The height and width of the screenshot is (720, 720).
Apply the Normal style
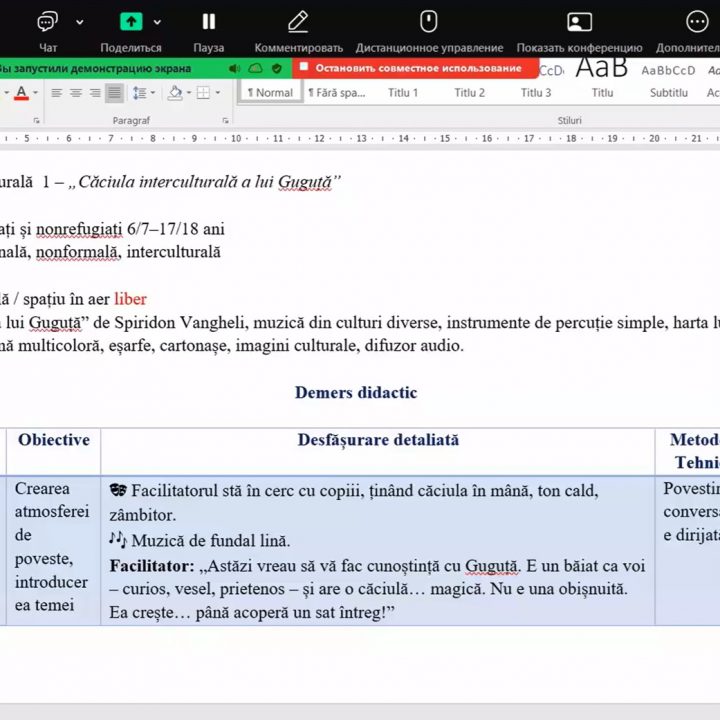pos(270,93)
